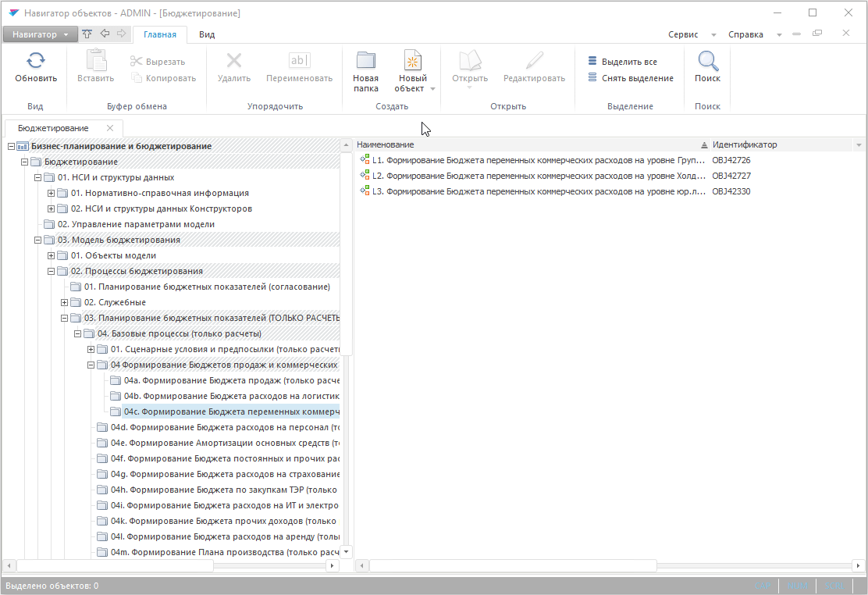Screen dimensions: 868x595
Task: Click Снять выделение in the ribbon
Action: point(636,78)
